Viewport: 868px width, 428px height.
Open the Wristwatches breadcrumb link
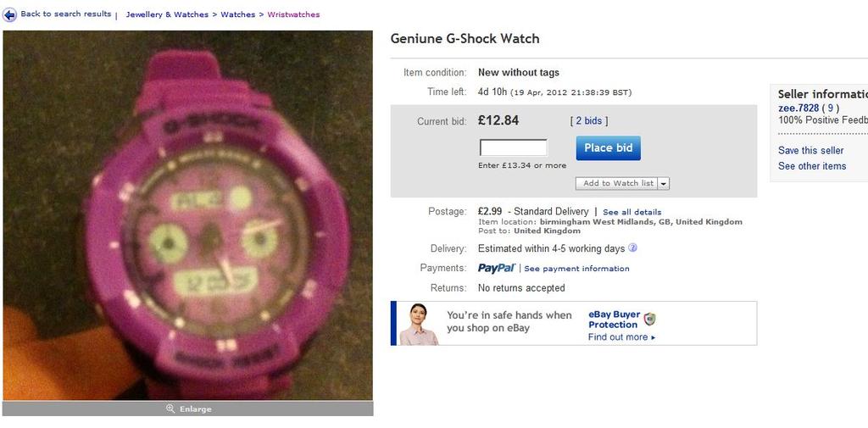293,14
